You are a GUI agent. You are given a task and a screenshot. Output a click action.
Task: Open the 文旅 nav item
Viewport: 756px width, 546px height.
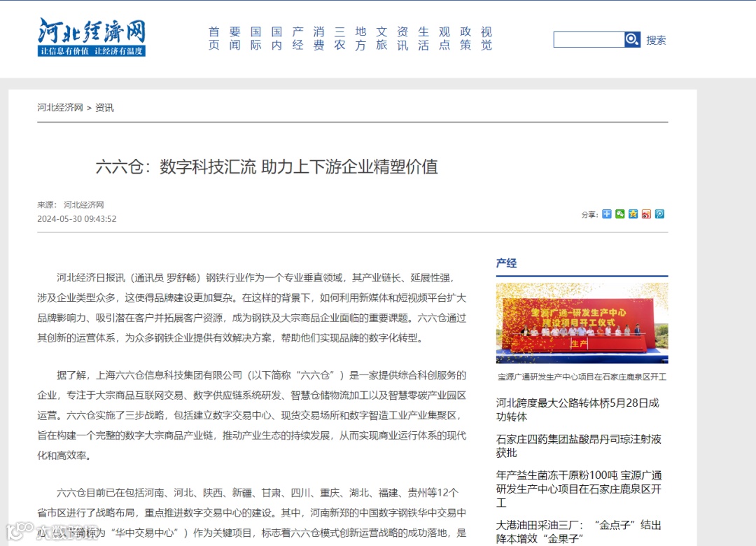click(x=382, y=38)
